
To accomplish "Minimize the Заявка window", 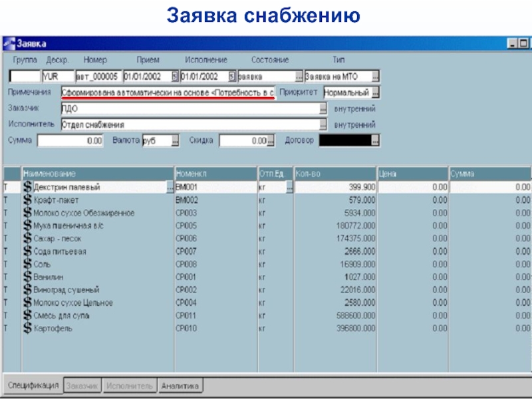I will coord(512,43).
